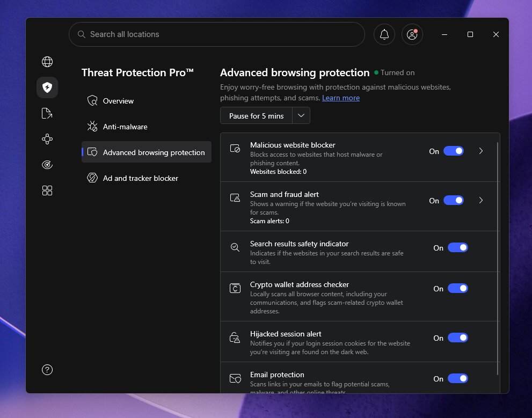Open Ad and tracker blocker section

146,178
